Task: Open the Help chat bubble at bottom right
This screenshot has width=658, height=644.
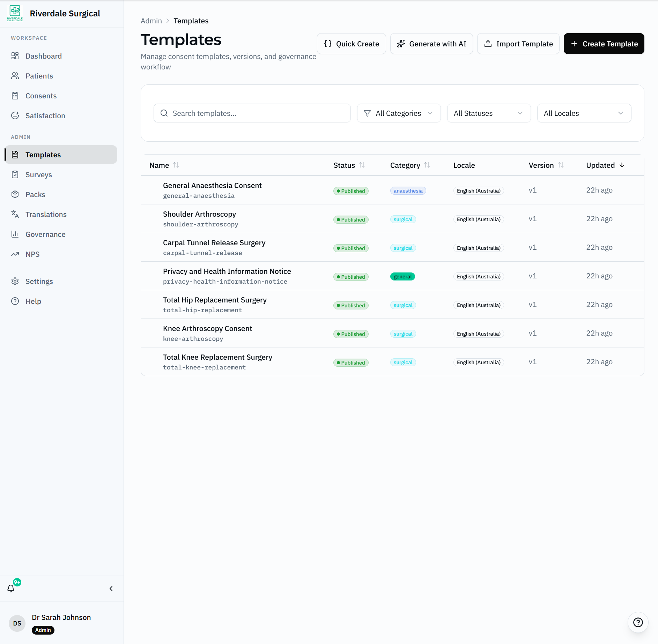Action: pyautogui.click(x=638, y=622)
